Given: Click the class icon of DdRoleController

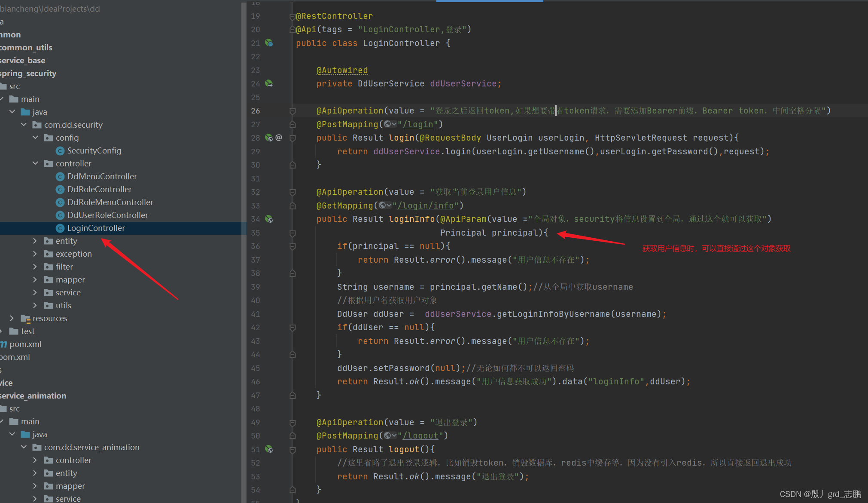Looking at the screenshot, I should (60, 190).
